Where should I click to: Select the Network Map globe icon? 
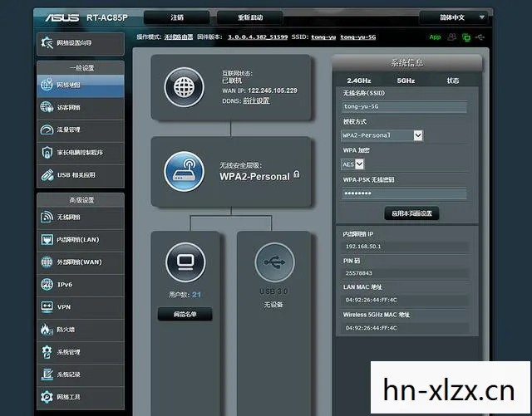(x=47, y=85)
